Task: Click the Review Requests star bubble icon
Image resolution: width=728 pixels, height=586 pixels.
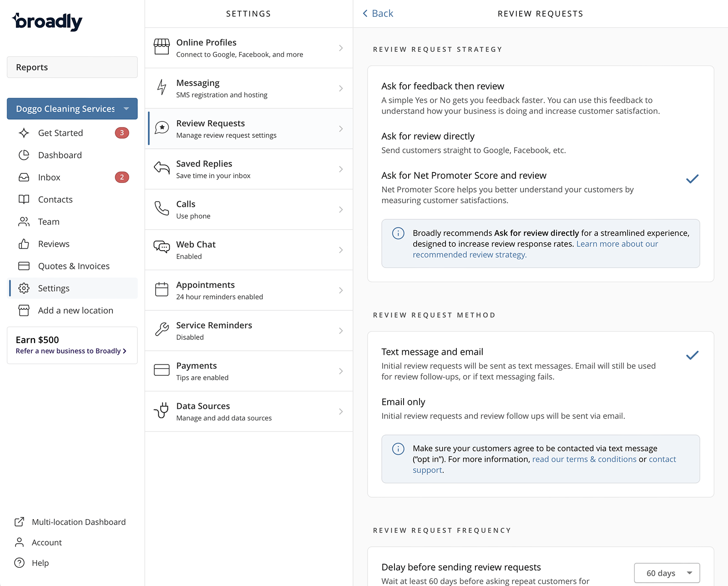Action: click(162, 128)
